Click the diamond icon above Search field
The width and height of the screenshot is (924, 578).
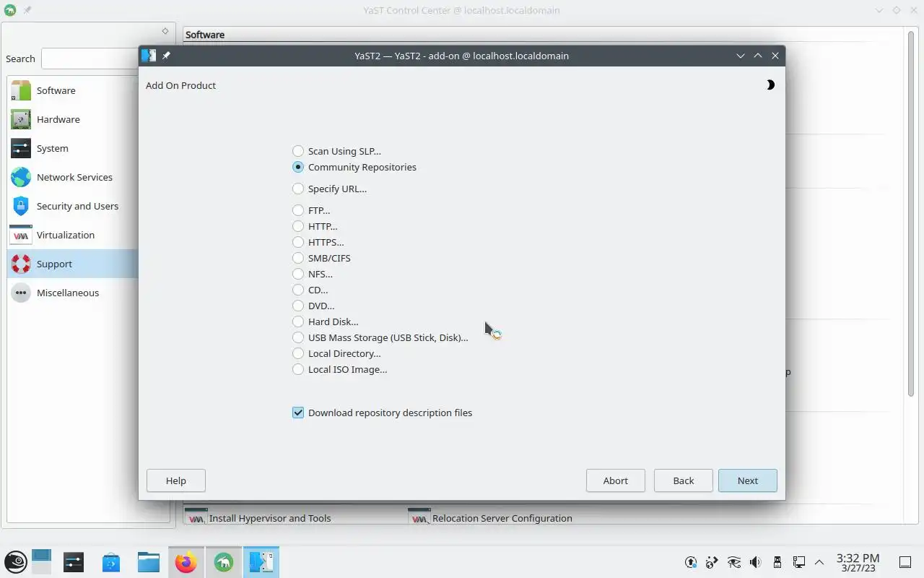coord(165,31)
